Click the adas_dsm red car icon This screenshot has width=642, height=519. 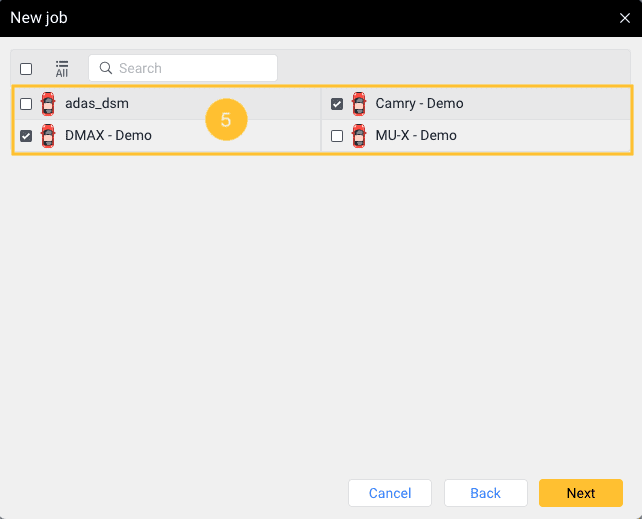click(48, 104)
